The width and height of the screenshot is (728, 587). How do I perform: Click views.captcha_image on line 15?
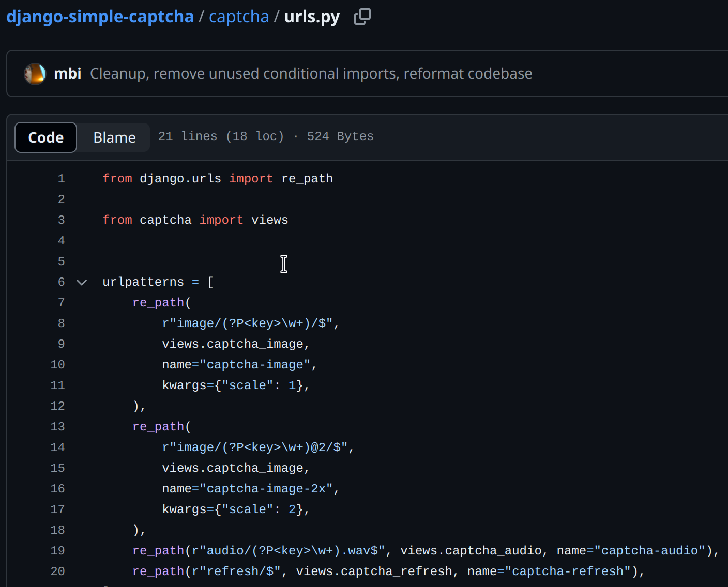tap(233, 468)
